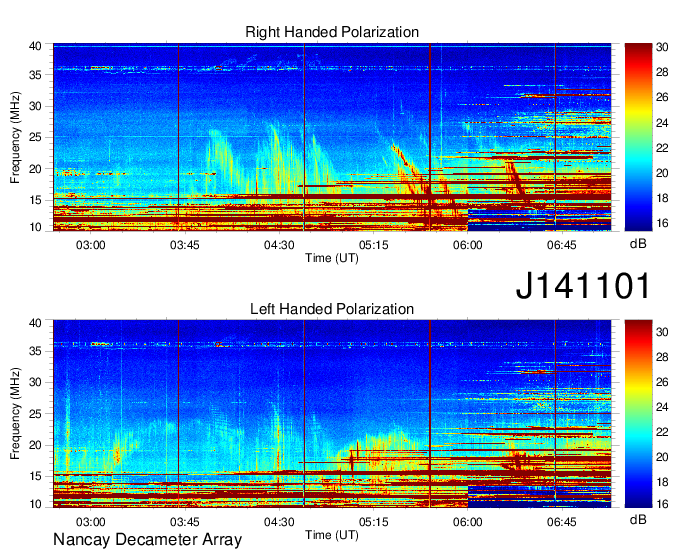The image size is (680, 552).
Task: Click the 'Left Handed Polarization' plot title
Action: pos(332,309)
